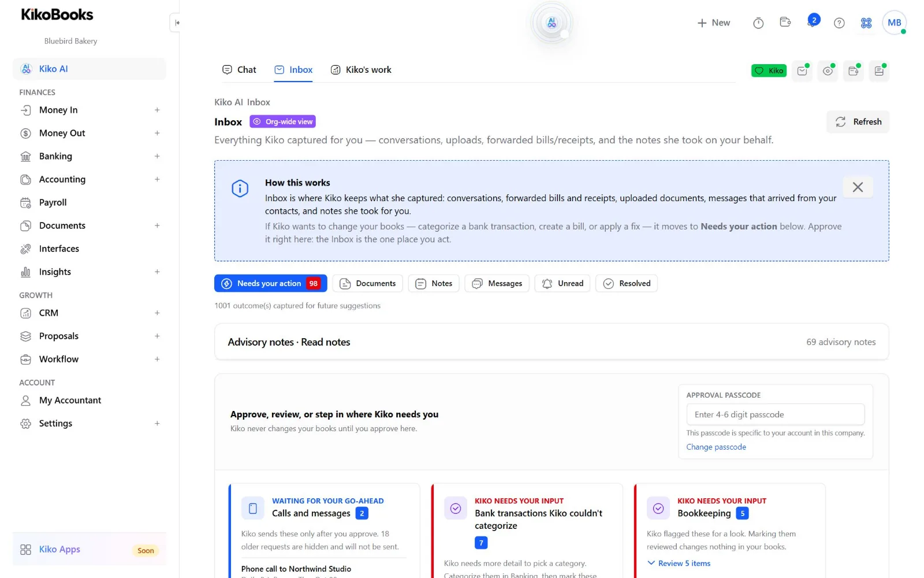The width and height of the screenshot is (924, 578).
Task: Select Unread filter chip
Action: point(562,283)
